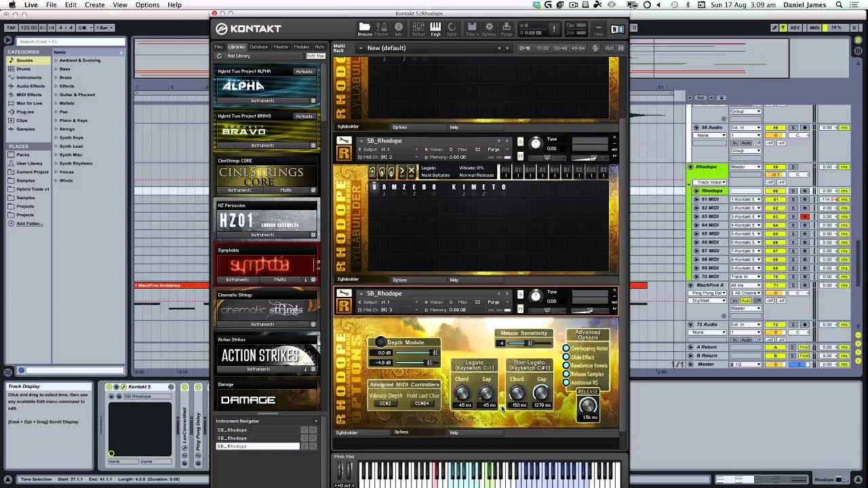Screen dimensions: 868x488
Task: Solo the 63 MIDI track in Live
Action: [x=793, y=216]
